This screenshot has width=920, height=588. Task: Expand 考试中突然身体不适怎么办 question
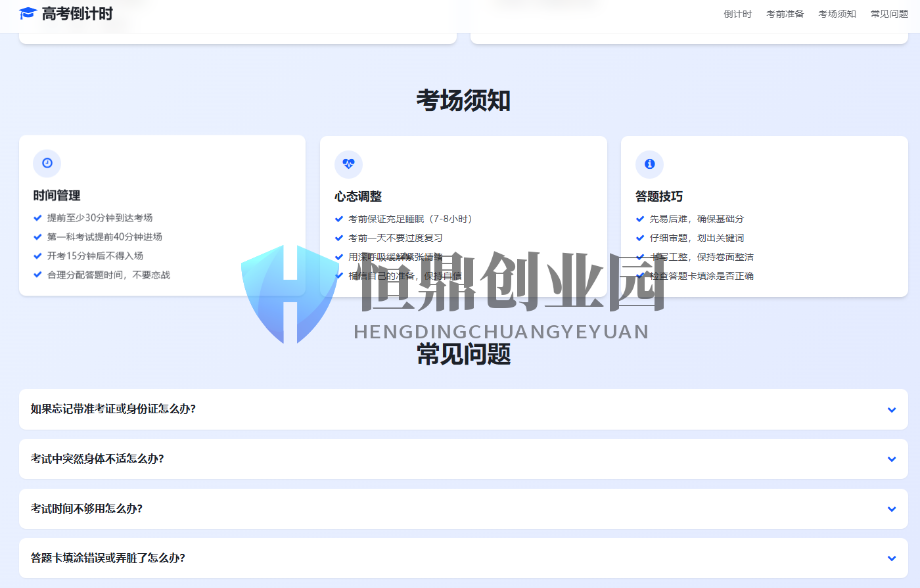(463, 459)
